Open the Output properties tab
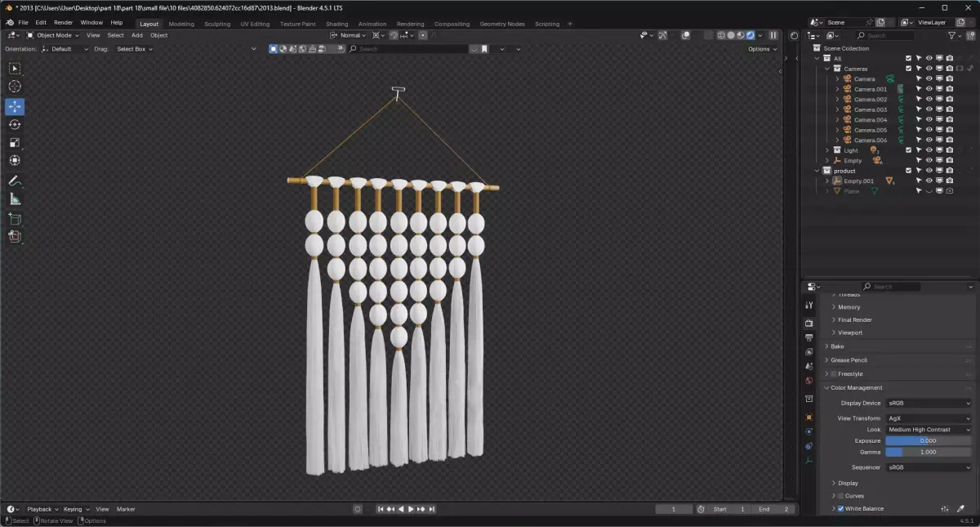 click(809, 337)
